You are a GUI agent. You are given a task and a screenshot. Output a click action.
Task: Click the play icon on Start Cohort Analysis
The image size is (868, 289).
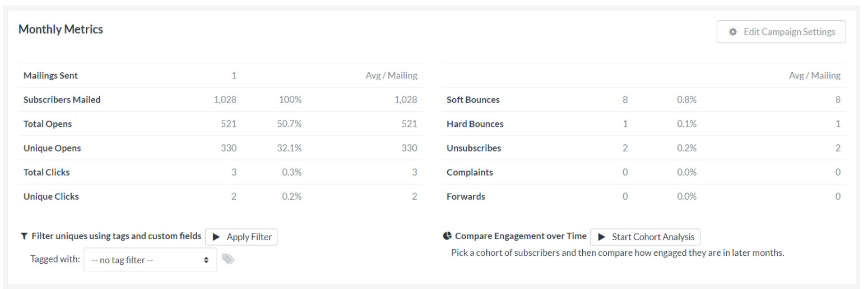click(x=602, y=237)
